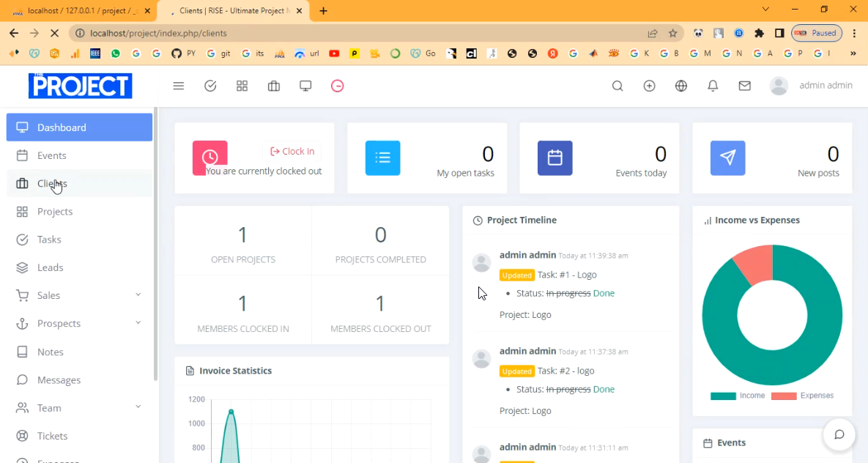Viewport: 868px width, 463px height.
Task: Click the quick add plus circle icon
Action: [649, 86]
